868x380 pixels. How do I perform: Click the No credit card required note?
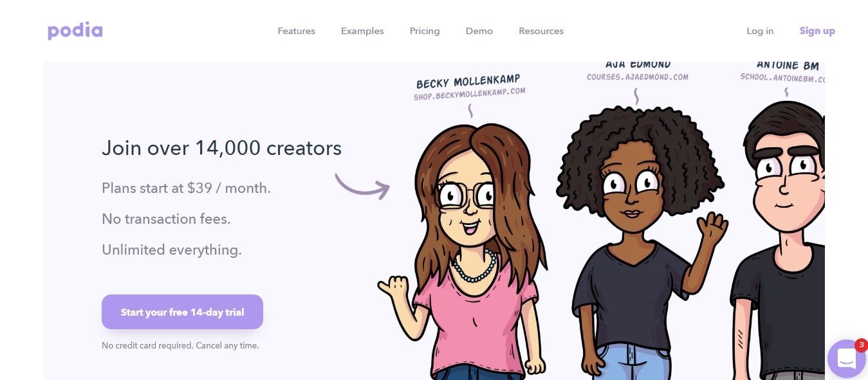(x=180, y=345)
